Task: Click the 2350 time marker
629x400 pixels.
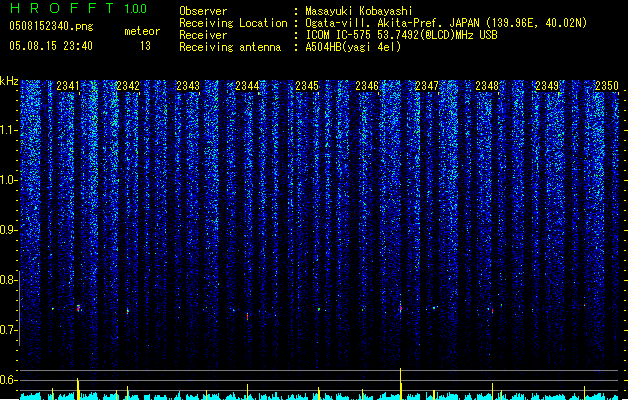Action: coord(607,86)
